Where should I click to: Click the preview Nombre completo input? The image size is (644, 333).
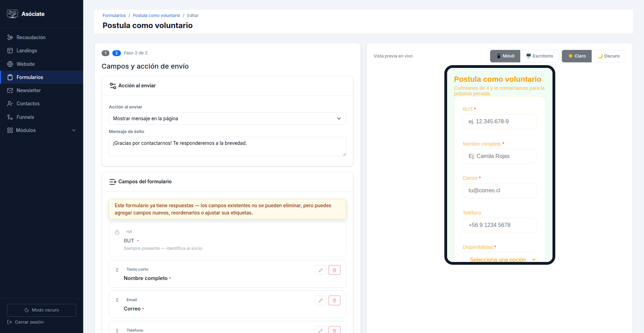click(x=499, y=156)
